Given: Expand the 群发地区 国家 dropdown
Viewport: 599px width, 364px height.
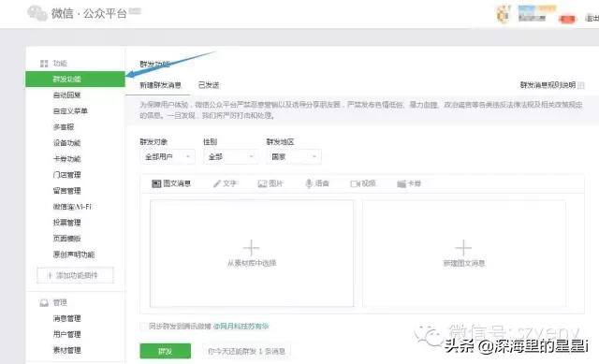Looking at the screenshot, I should pos(294,157).
